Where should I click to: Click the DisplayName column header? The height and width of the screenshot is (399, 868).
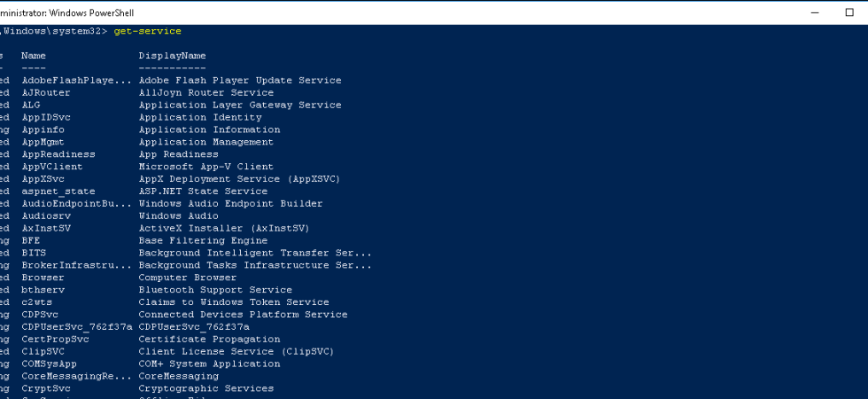click(x=172, y=55)
